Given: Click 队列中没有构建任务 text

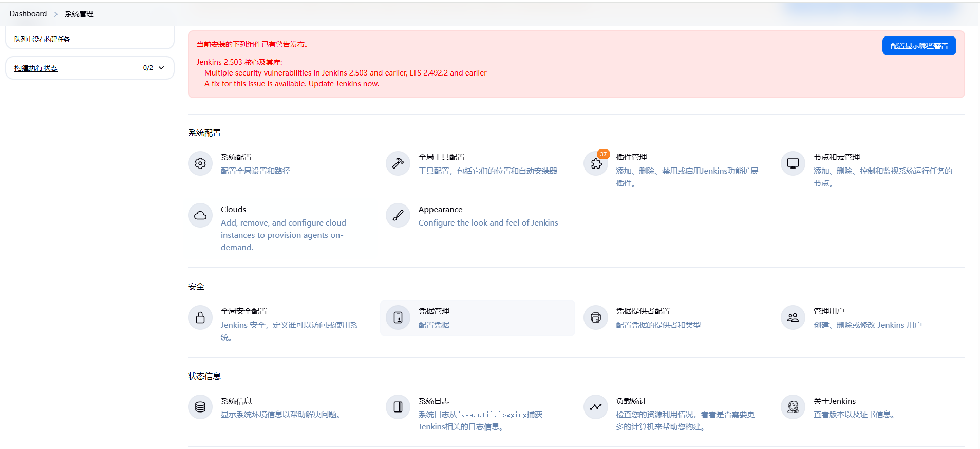Looking at the screenshot, I should click(x=42, y=39).
